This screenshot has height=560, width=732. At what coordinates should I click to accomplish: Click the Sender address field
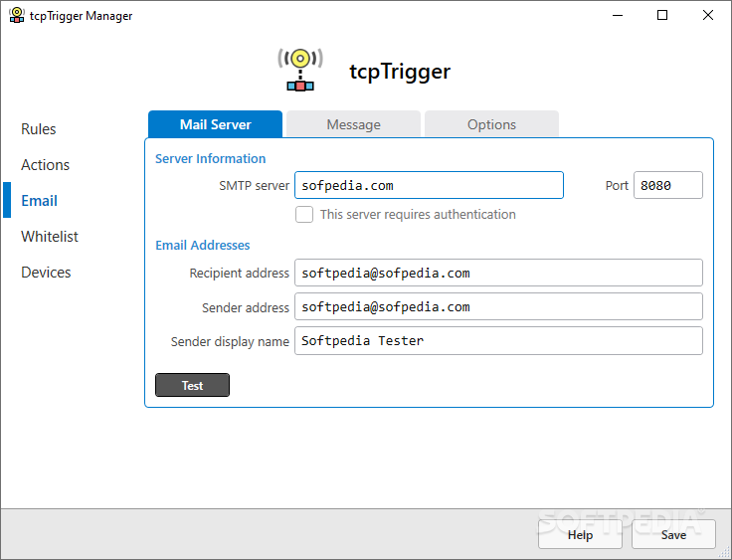(x=498, y=306)
